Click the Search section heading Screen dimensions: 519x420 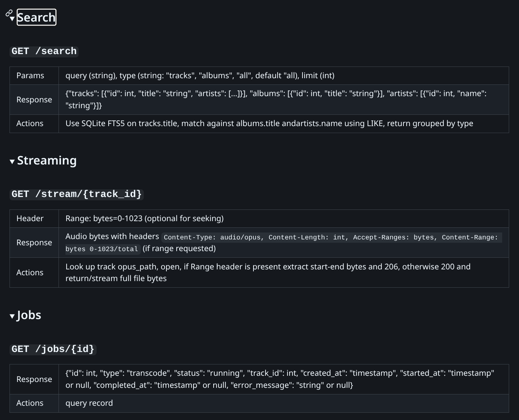pos(36,17)
